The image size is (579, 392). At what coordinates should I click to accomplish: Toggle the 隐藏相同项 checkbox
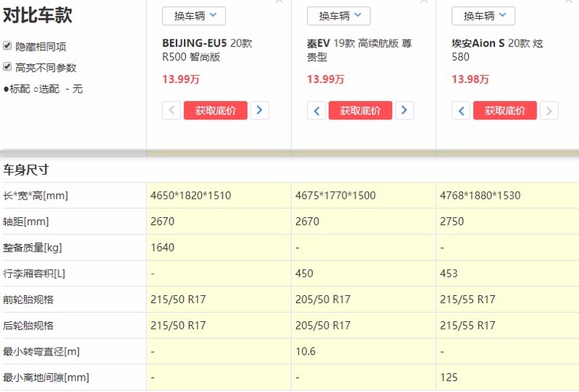[7, 46]
